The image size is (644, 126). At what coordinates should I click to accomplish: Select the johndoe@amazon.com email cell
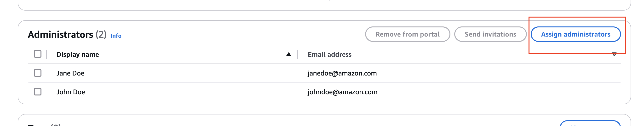point(342,92)
